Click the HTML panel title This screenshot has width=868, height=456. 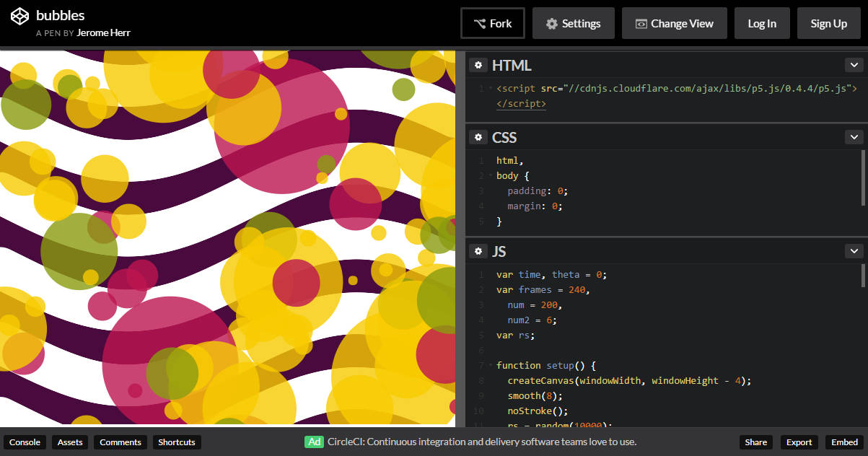click(x=512, y=65)
